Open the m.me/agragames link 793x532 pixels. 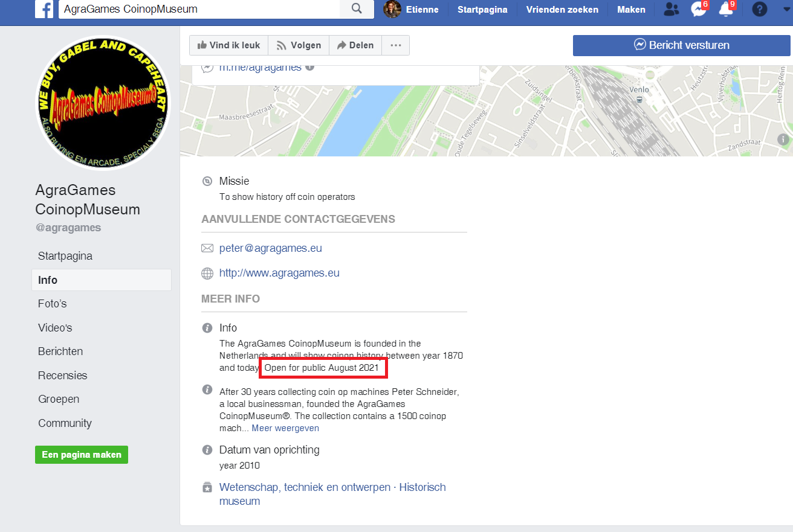coord(260,67)
